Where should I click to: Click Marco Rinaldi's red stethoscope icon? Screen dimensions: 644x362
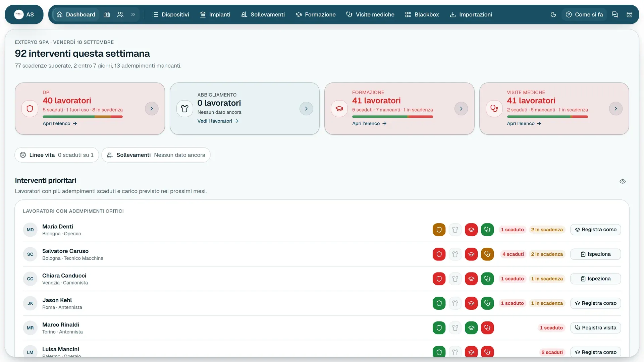point(487,327)
